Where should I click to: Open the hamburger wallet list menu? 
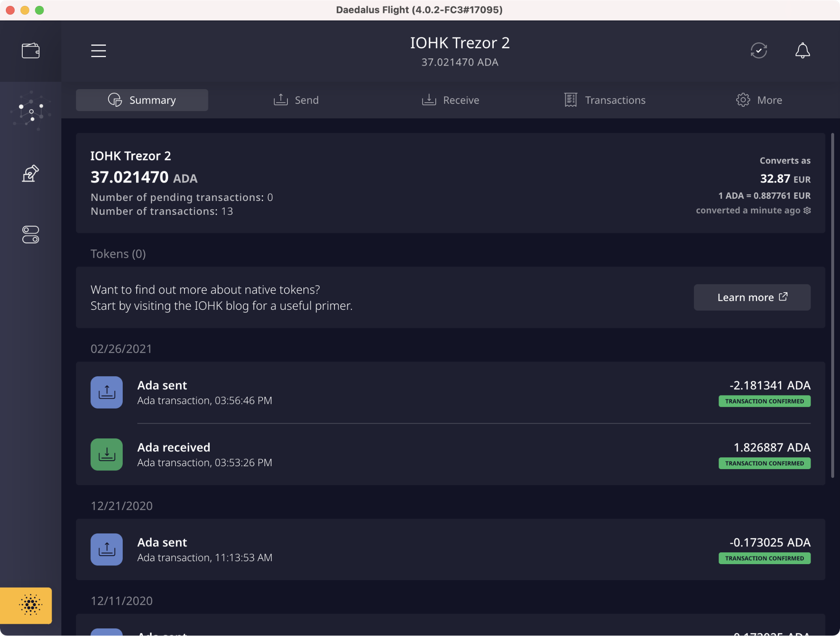[x=98, y=51]
